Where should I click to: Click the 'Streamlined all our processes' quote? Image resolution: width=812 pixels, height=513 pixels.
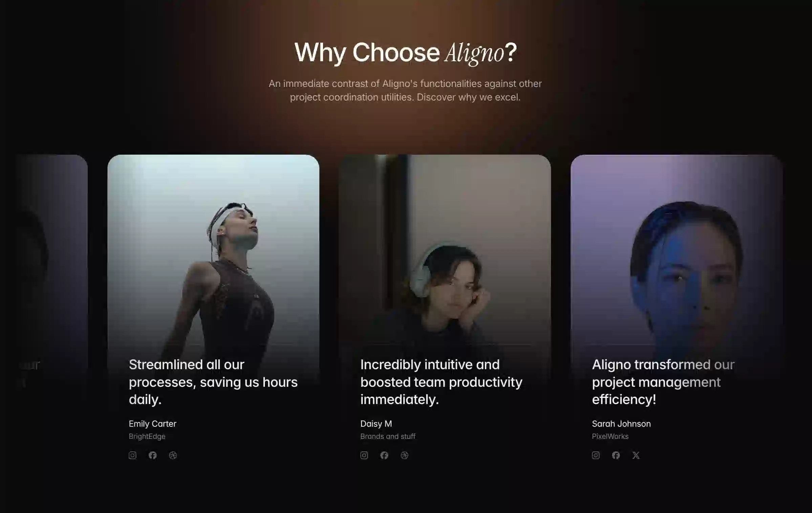213,382
